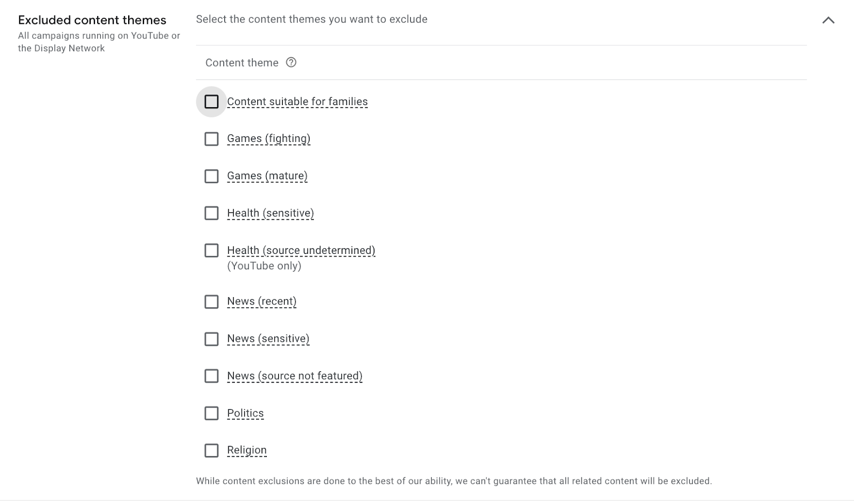Click the Excluded content themes heading
The image size is (854, 504).
(92, 20)
